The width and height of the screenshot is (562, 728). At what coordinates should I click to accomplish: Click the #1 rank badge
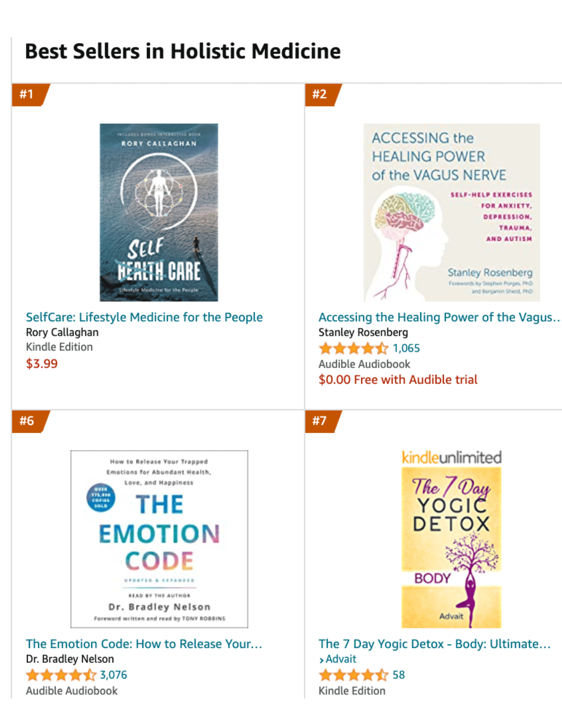[30, 95]
